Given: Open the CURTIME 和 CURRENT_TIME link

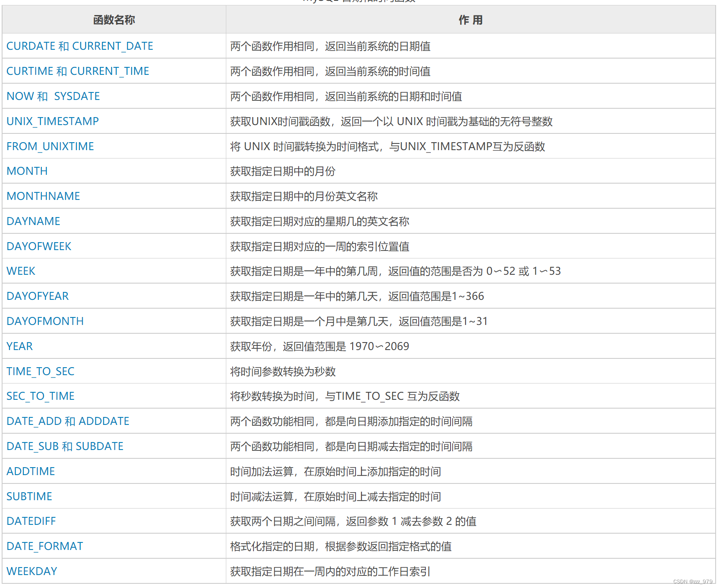Looking at the screenshot, I should (x=77, y=71).
